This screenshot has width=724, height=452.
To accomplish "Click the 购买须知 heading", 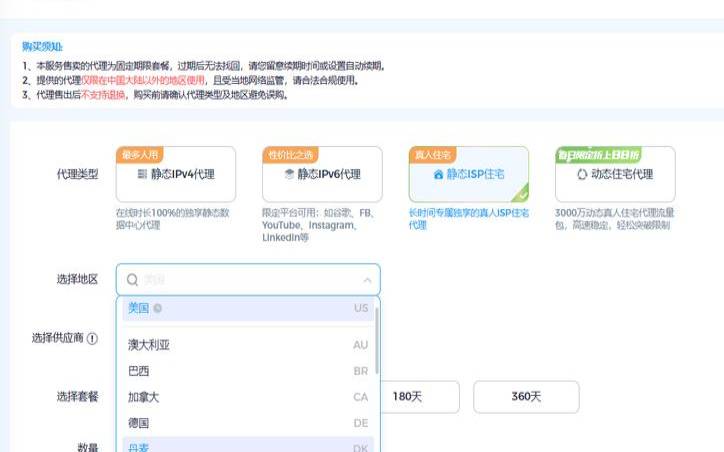I will (x=42, y=47).
